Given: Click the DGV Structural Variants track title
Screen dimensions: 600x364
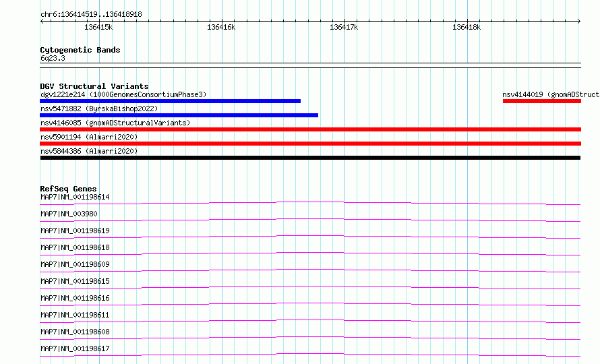Looking at the screenshot, I should [x=94, y=86].
